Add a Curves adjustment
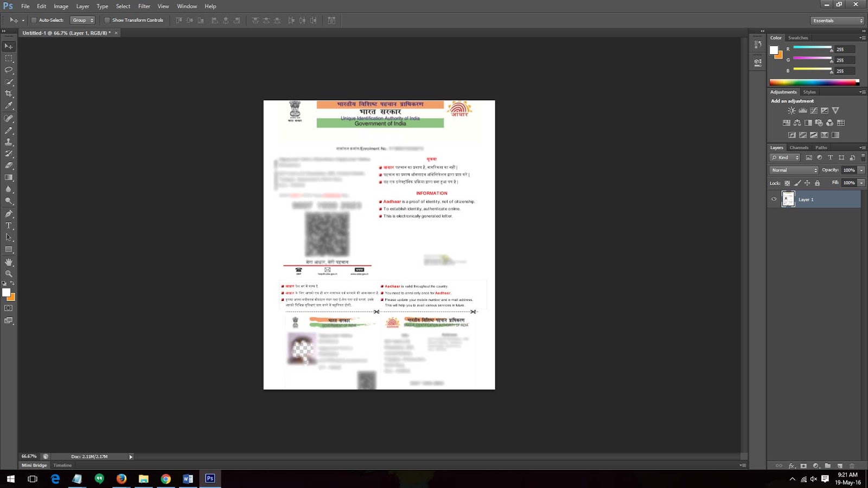 [814, 110]
